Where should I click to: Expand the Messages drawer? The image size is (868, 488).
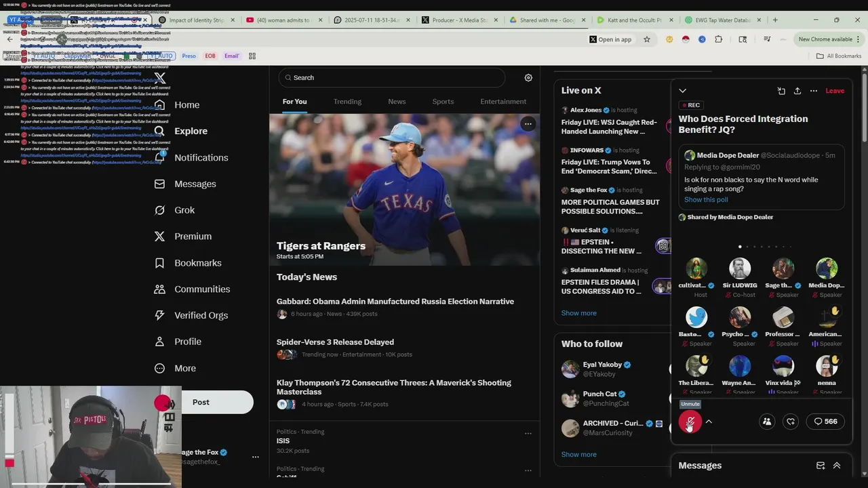click(837, 466)
